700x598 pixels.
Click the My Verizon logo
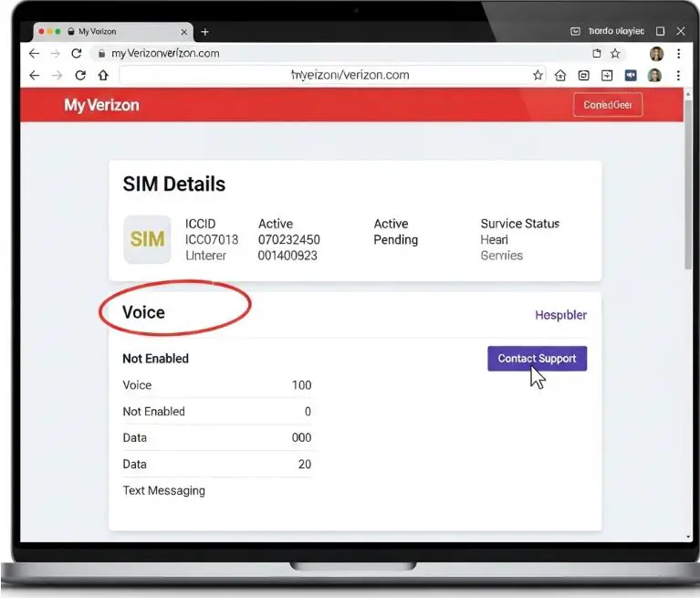point(101,105)
